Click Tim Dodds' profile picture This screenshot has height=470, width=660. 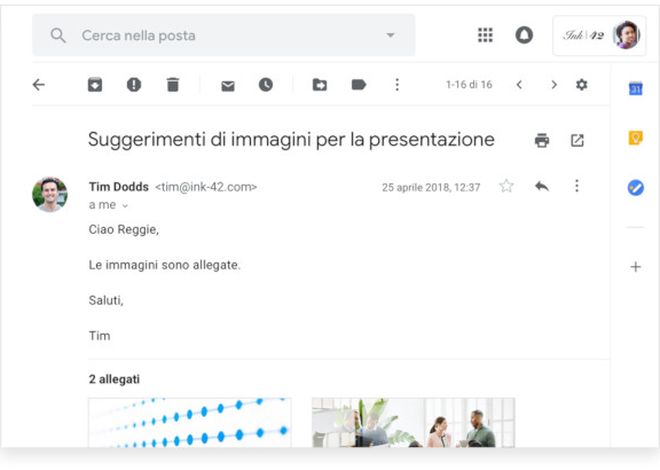click(x=50, y=194)
